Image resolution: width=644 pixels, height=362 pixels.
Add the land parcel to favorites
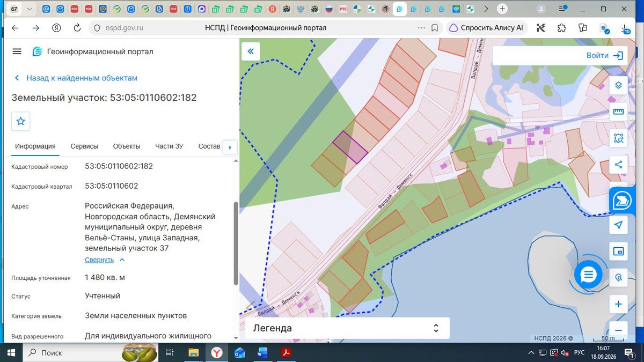click(21, 121)
